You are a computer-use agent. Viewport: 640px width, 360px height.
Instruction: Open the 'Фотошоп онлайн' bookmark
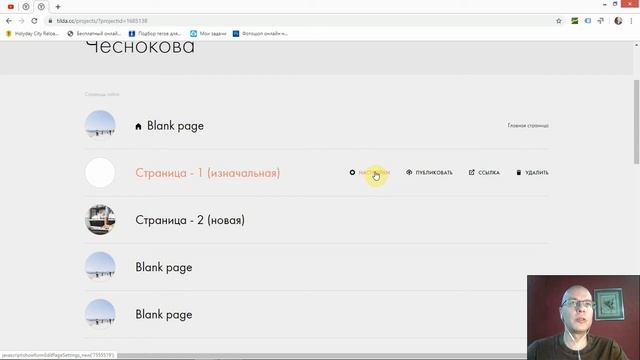(x=260, y=33)
